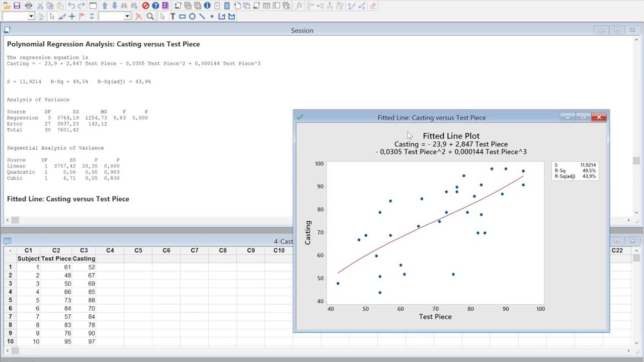
Task: Click the Test Piece column name cell
Action: coord(56,258)
